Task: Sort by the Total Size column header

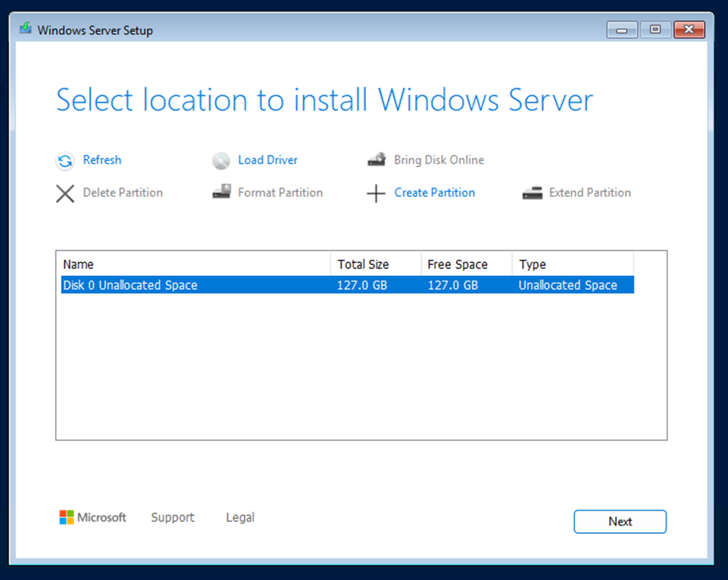Action: (x=376, y=264)
